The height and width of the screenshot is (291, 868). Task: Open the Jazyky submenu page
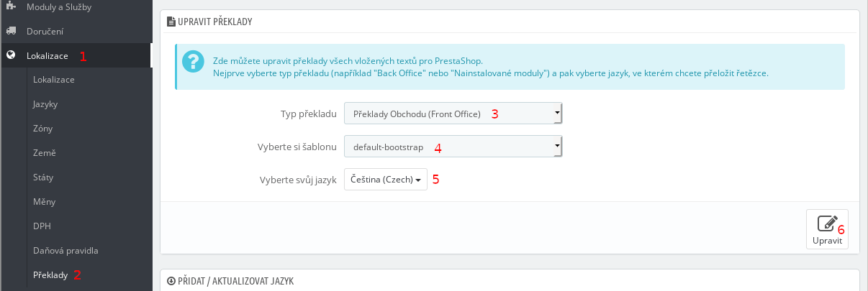click(x=45, y=104)
